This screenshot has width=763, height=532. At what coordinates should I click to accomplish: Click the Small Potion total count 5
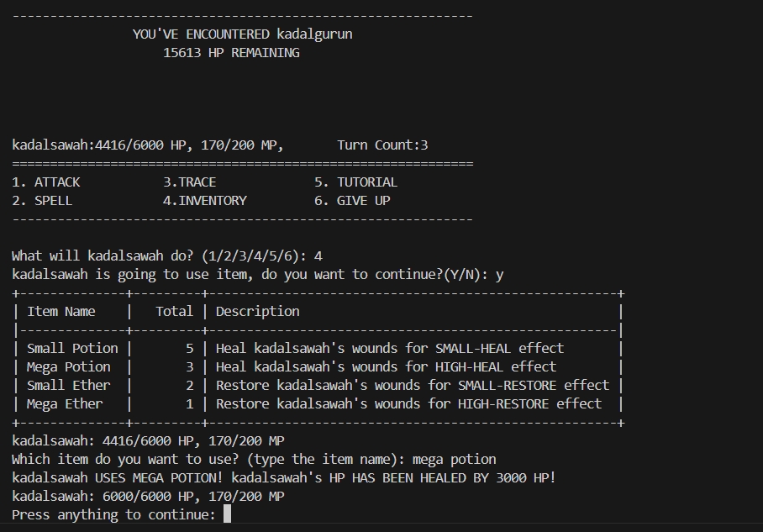(x=189, y=348)
